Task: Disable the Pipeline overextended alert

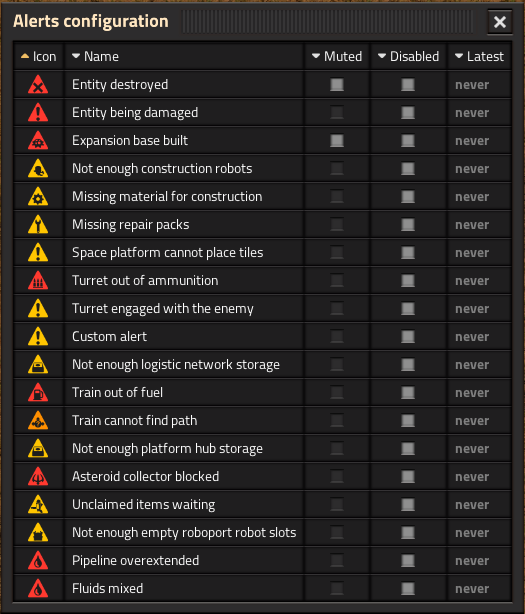Action: point(408,561)
